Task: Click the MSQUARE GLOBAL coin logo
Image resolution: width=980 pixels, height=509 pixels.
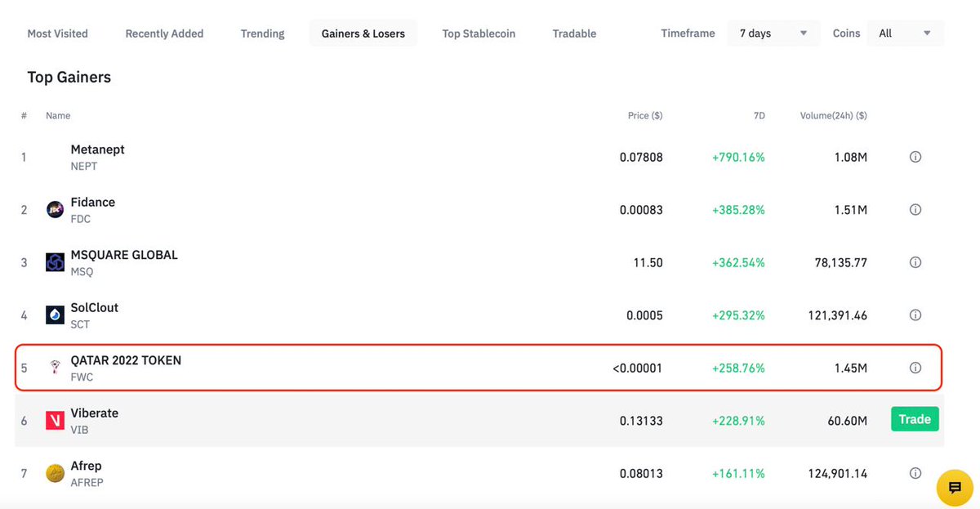Action: tap(56, 262)
